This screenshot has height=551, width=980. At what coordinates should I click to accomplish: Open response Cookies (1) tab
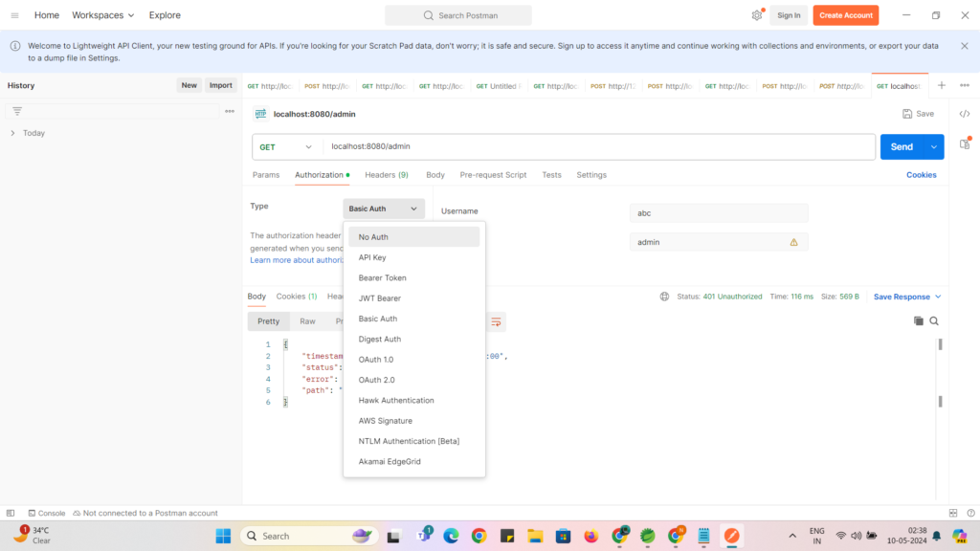pyautogui.click(x=297, y=297)
